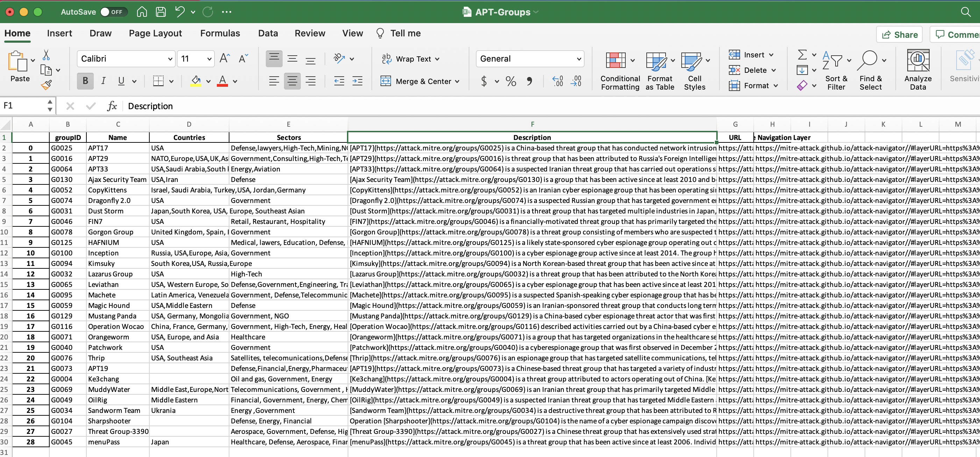Open the Calibri font name dropdown
The height and width of the screenshot is (457, 980).
[x=170, y=59]
